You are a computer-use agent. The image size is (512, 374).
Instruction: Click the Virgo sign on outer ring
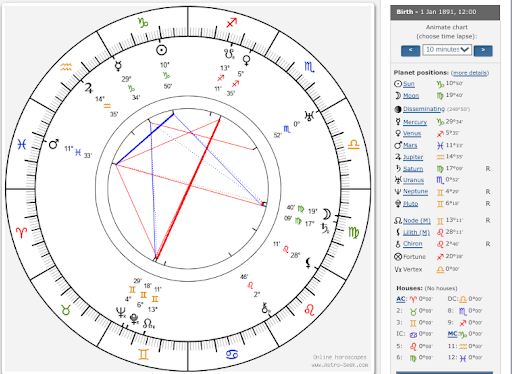click(x=354, y=232)
